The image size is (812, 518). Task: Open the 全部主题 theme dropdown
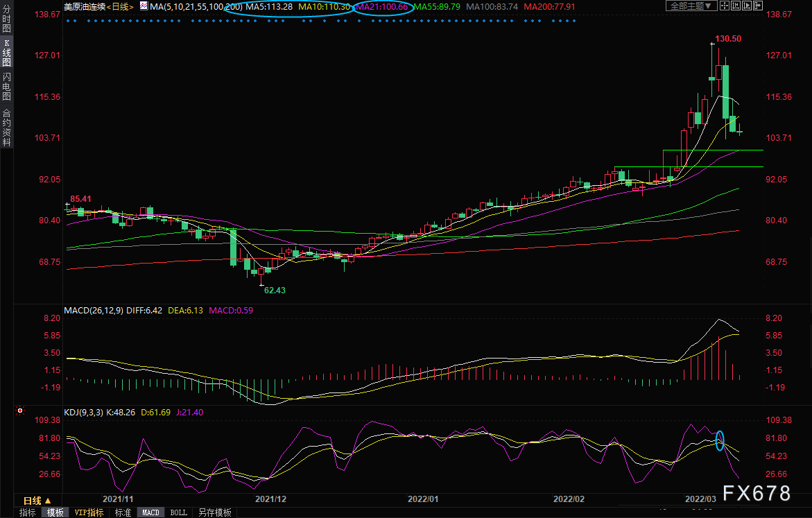click(691, 6)
